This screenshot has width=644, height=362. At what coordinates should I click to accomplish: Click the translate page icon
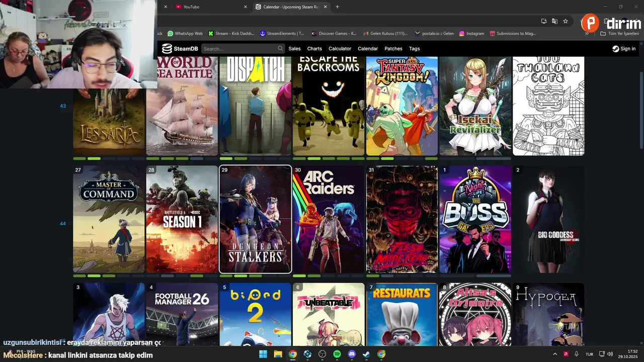tap(554, 21)
